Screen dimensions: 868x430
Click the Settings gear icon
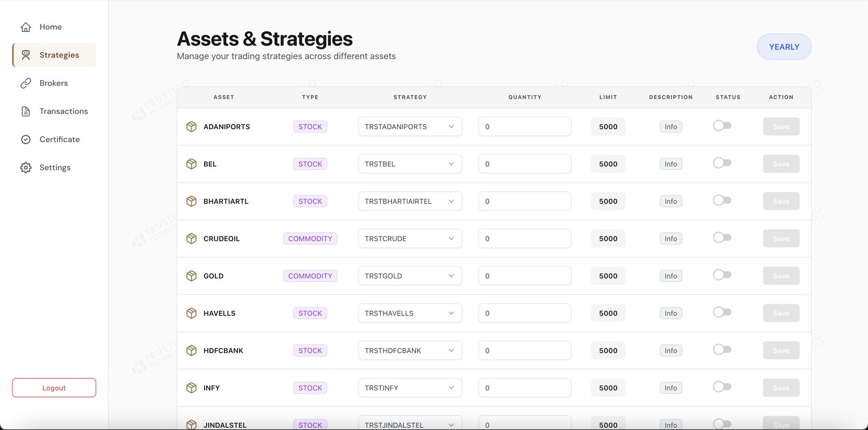coord(25,168)
